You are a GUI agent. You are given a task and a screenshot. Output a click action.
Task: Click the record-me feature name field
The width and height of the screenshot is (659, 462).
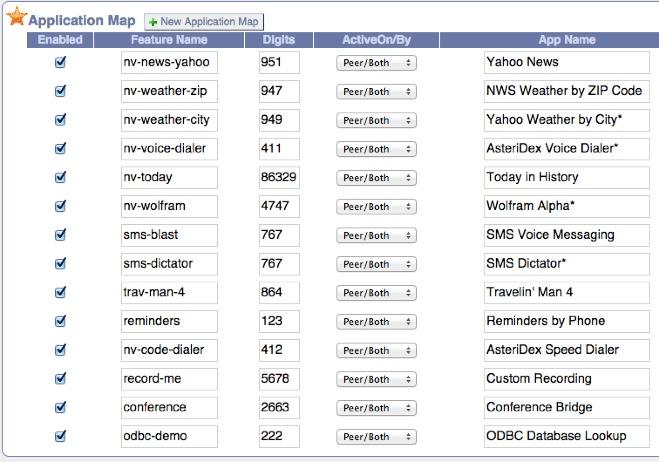tap(169, 379)
